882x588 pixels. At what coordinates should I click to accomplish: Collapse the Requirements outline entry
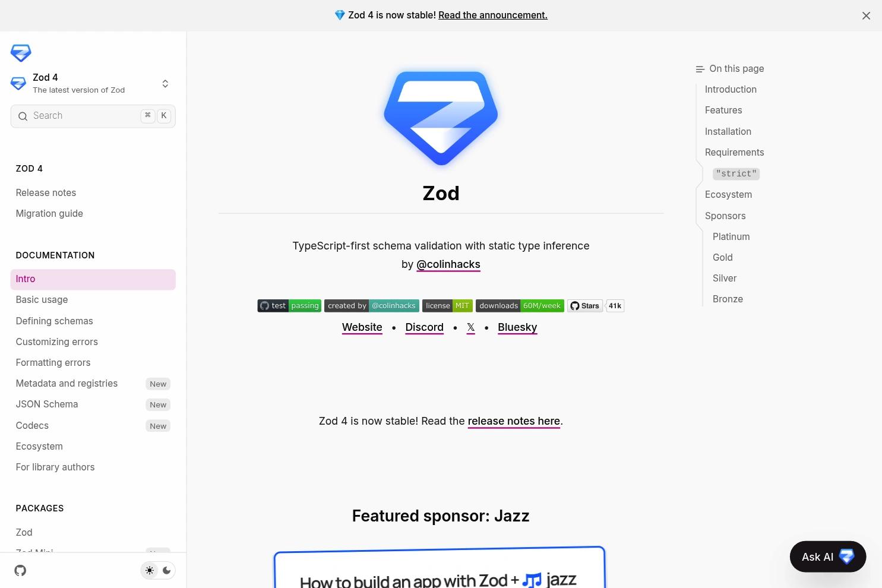pyautogui.click(x=734, y=152)
